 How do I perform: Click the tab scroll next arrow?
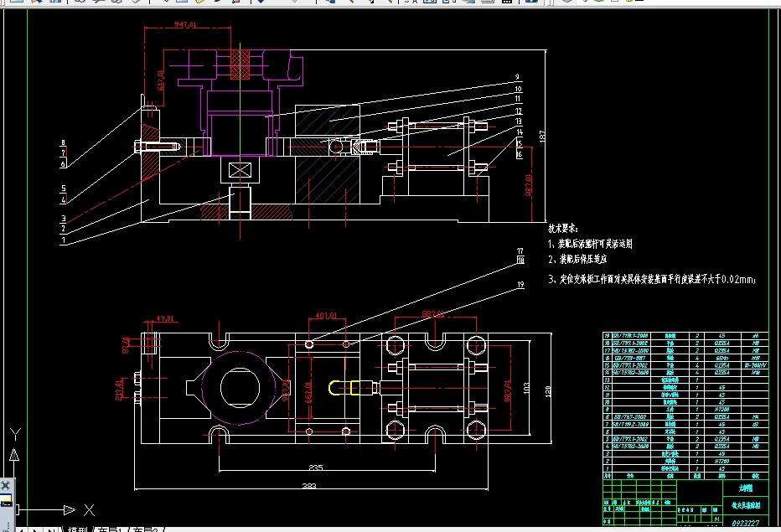[x=35, y=529]
